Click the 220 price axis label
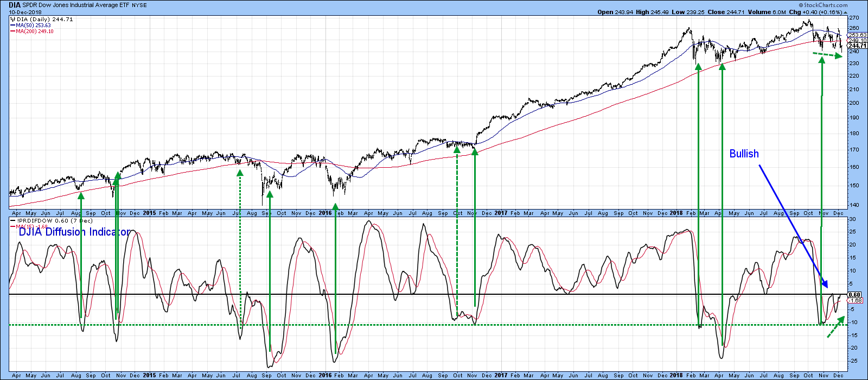This screenshot has height=380, width=868. (x=853, y=75)
